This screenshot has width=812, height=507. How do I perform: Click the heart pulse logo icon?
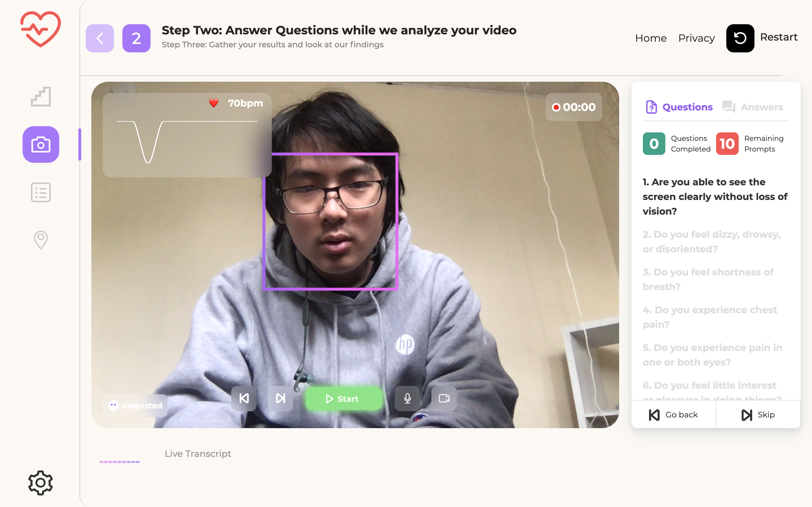tap(41, 29)
